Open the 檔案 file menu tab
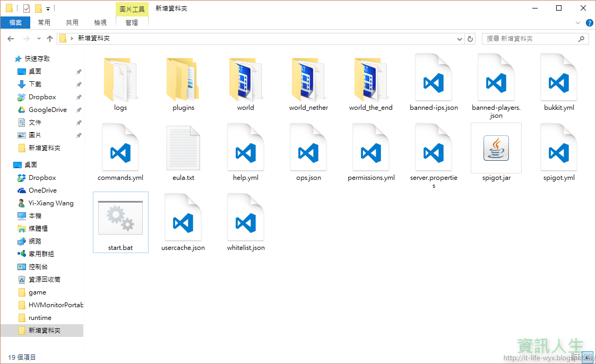The image size is (596, 364). pyautogui.click(x=15, y=22)
